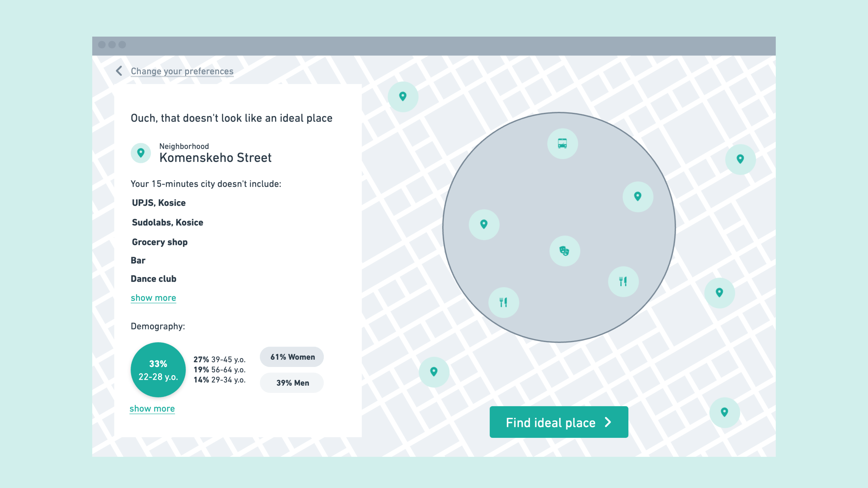Open Change your preferences link
868x488 pixels.
pyautogui.click(x=182, y=71)
